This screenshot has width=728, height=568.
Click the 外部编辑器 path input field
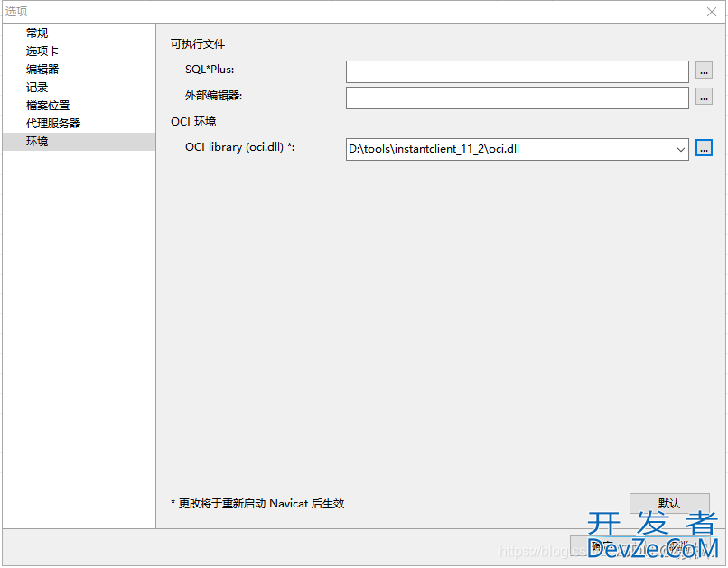tap(517, 98)
